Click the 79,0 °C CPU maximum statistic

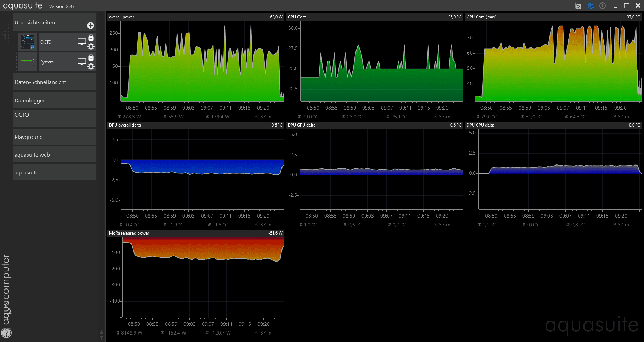point(486,117)
